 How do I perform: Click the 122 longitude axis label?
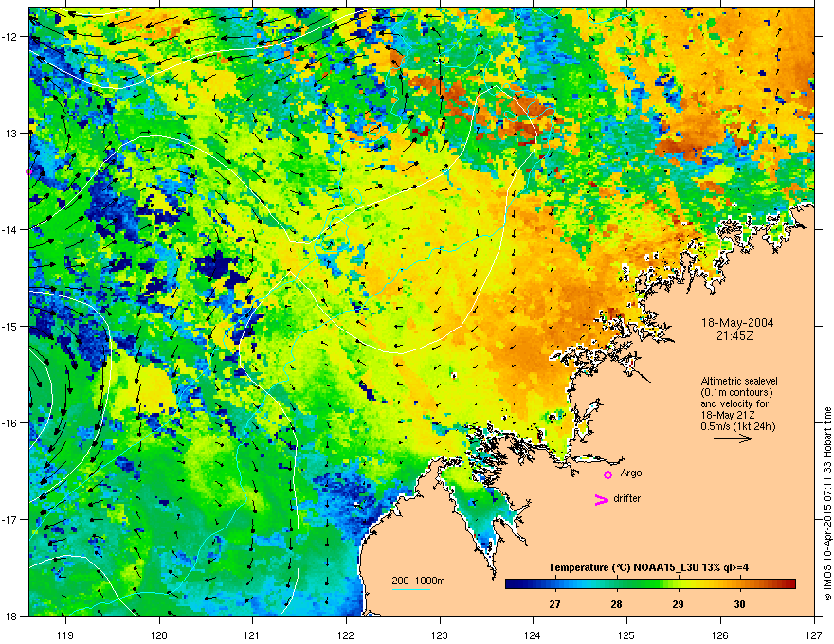click(346, 635)
